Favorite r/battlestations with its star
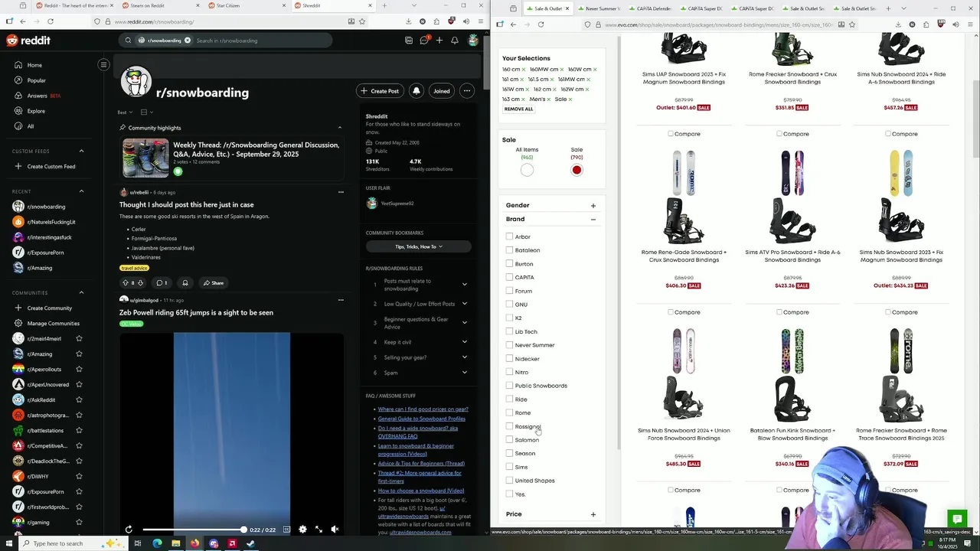The height and width of the screenshot is (551, 980). click(x=79, y=431)
